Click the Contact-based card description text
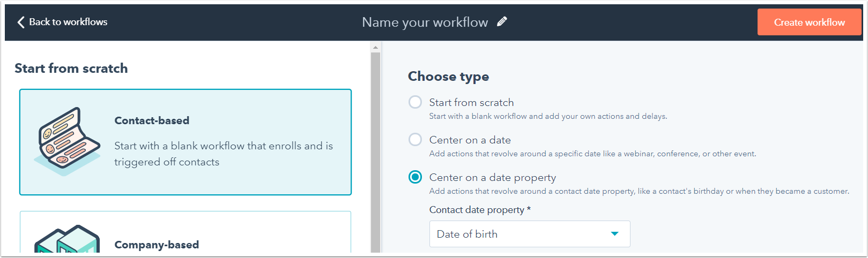This screenshot has height=258, width=868. 223,154
